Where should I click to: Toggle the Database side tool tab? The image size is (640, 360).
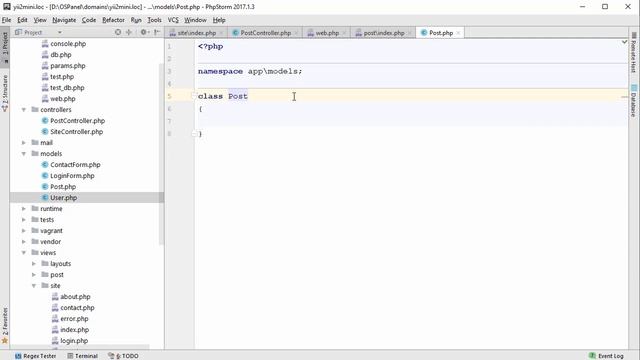[634, 100]
